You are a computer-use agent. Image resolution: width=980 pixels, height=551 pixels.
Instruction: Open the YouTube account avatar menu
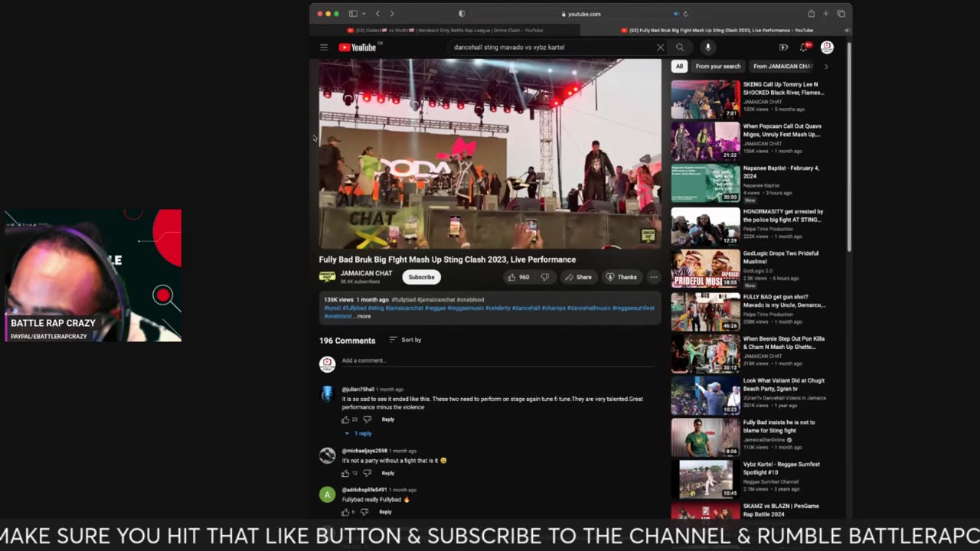tap(827, 47)
